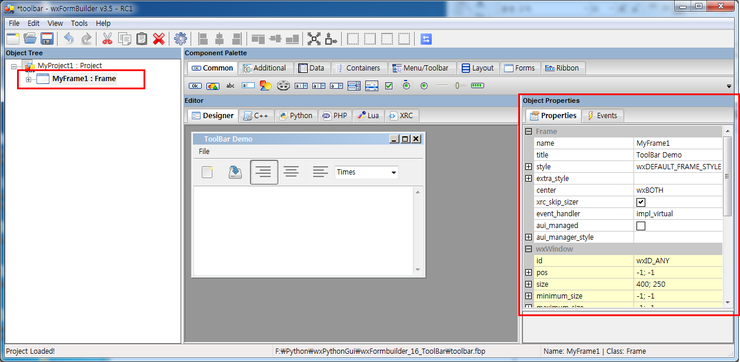Toggle center-align tool in ToolBar Demo preview

(291, 172)
